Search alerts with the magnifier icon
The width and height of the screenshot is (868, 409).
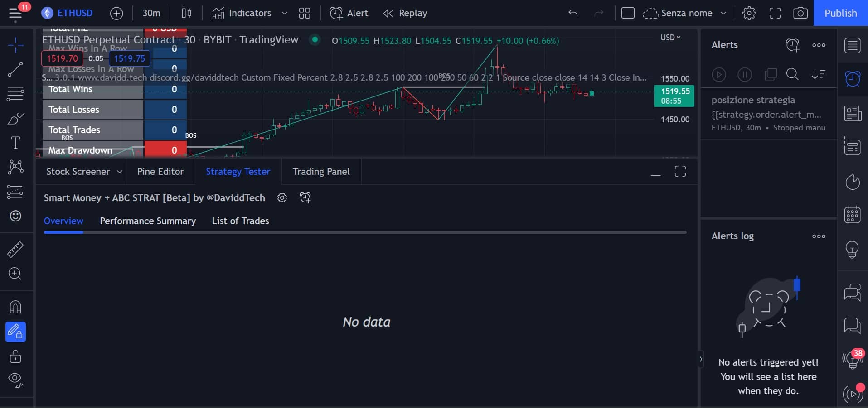coord(792,74)
